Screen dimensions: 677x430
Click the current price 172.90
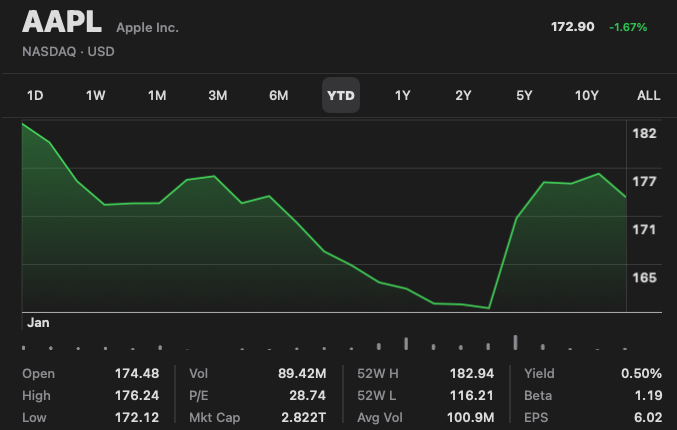573,27
